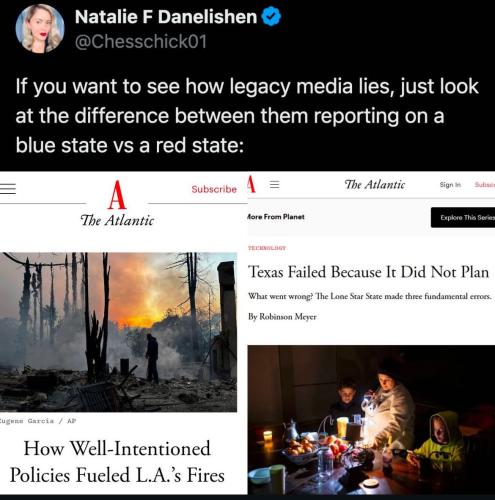This screenshot has height=500, width=495.
Task: Select the Technology category label
Action: tap(267, 248)
